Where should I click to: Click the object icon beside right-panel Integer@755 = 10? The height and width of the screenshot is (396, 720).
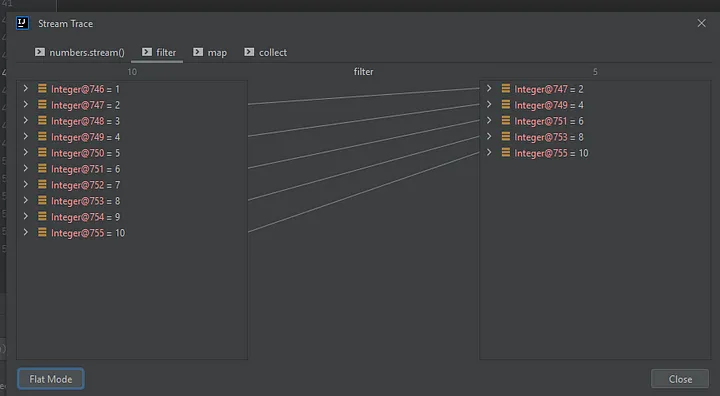[x=506, y=152]
